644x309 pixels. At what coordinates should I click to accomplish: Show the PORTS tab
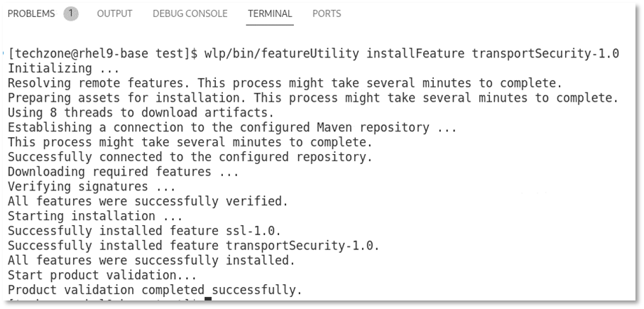[327, 13]
